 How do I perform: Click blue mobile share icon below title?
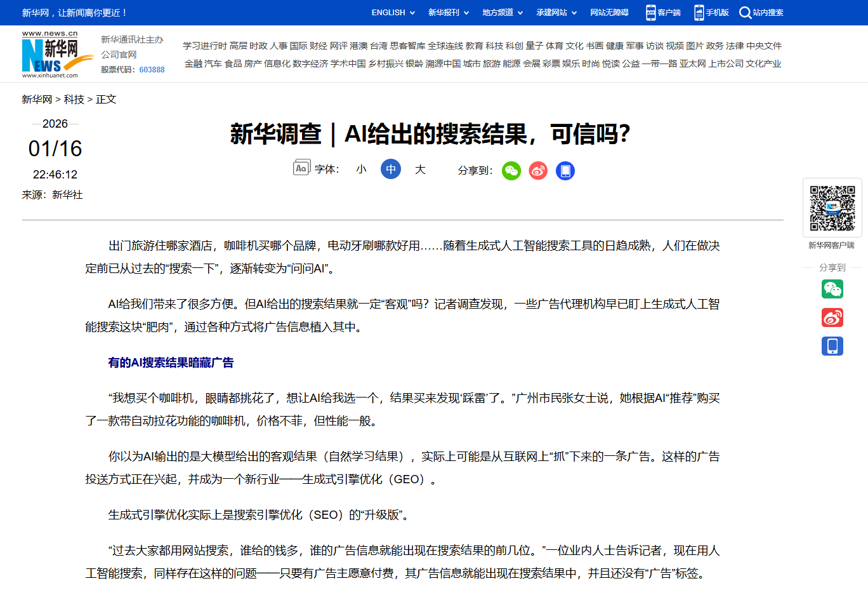565,171
